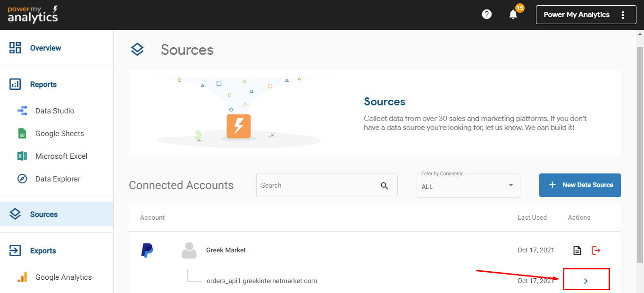
Task: Go to Overview in the sidebar
Action: coord(45,48)
